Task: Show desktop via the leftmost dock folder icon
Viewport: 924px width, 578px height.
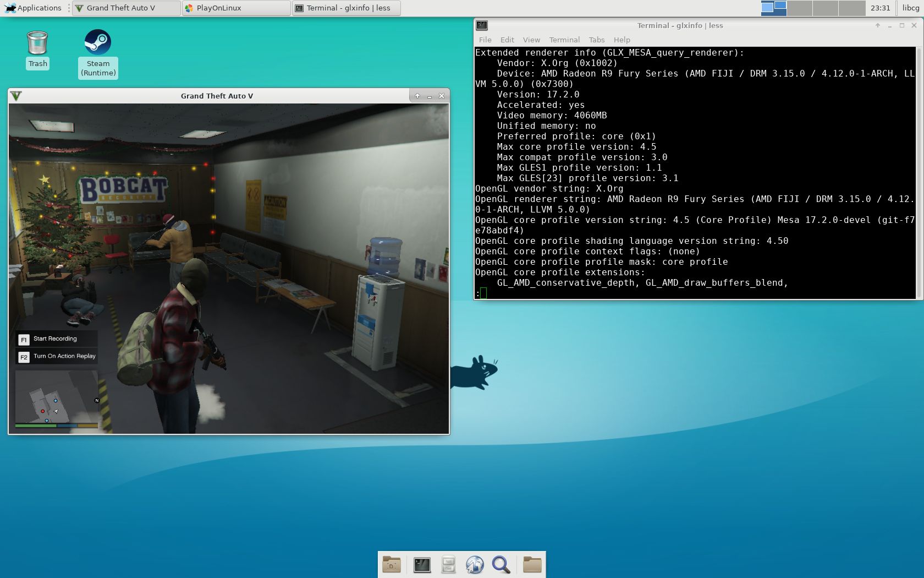Action: point(392,565)
